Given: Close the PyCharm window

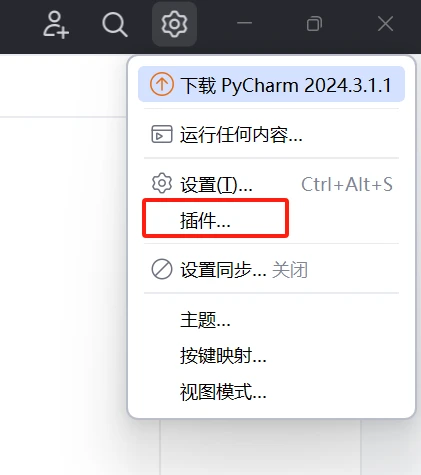Looking at the screenshot, I should click(385, 24).
